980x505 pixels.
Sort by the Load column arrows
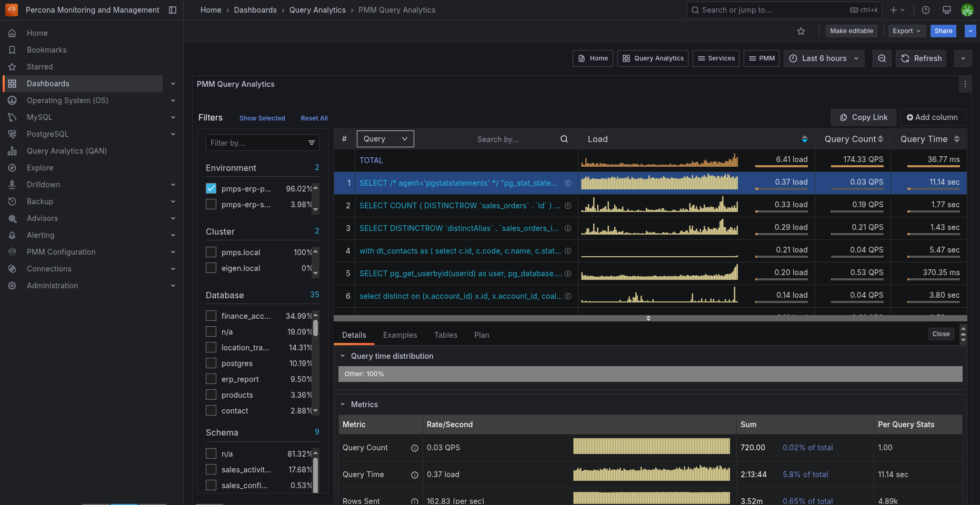pos(805,139)
